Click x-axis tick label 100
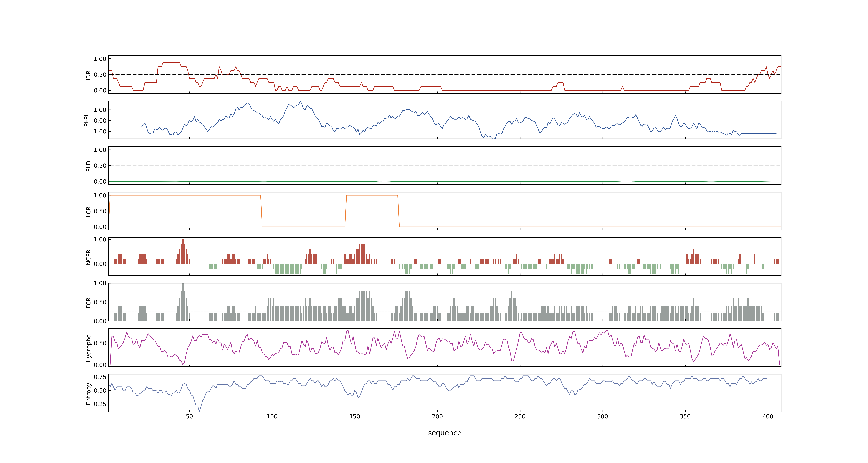868x463 pixels. (272, 416)
